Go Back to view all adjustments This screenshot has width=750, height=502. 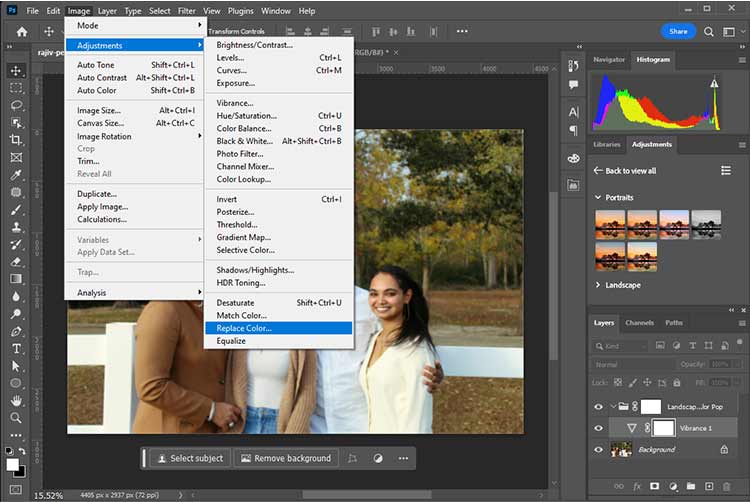tap(625, 171)
